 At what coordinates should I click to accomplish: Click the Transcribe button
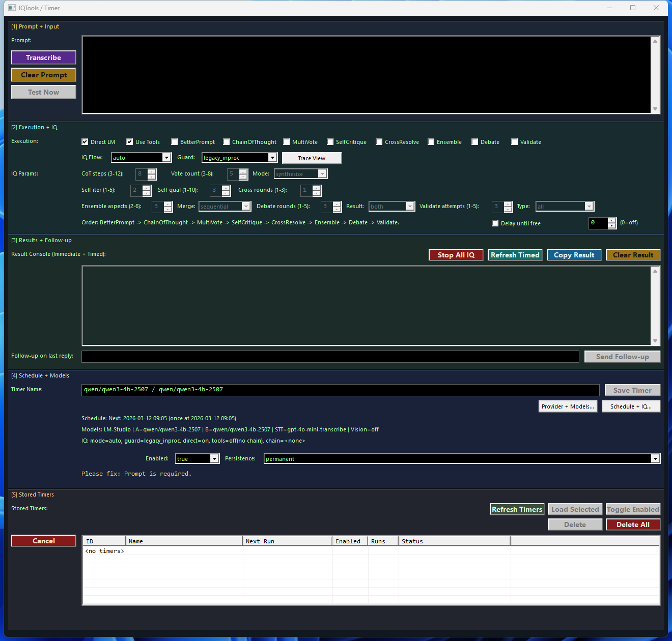point(44,57)
